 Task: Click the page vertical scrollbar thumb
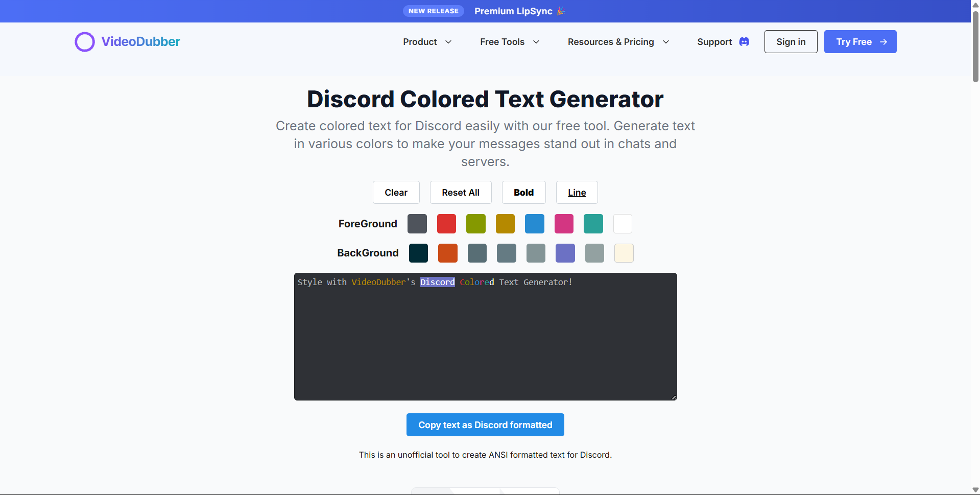[975, 46]
